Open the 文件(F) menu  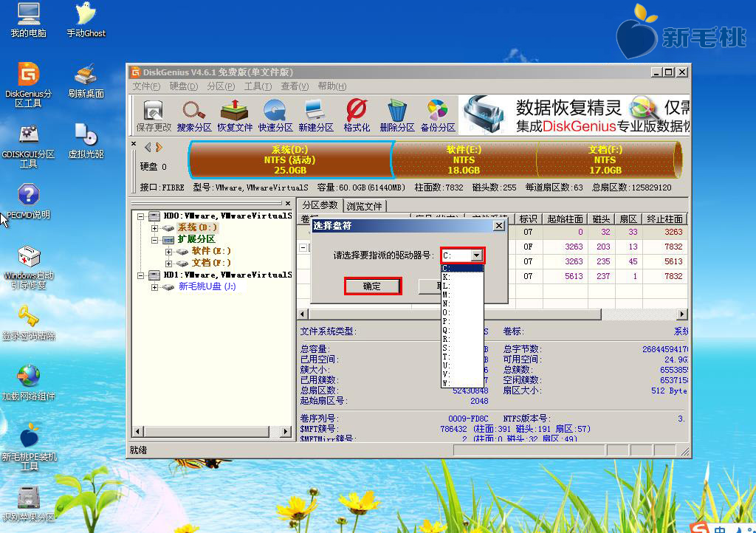(146, 86)
